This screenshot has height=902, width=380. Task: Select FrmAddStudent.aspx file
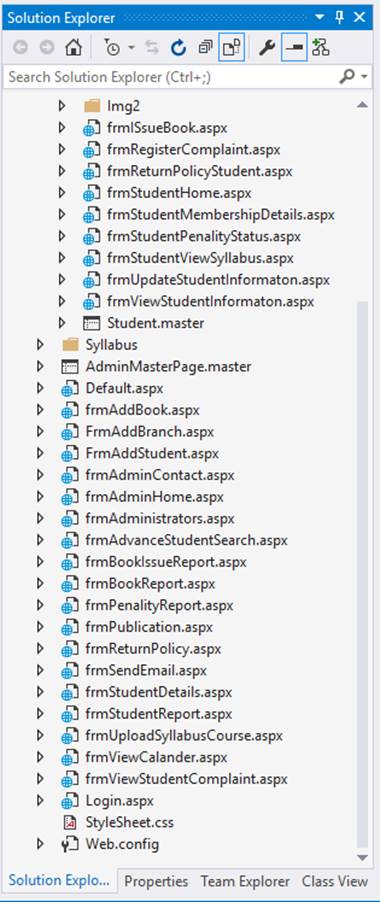152,453
